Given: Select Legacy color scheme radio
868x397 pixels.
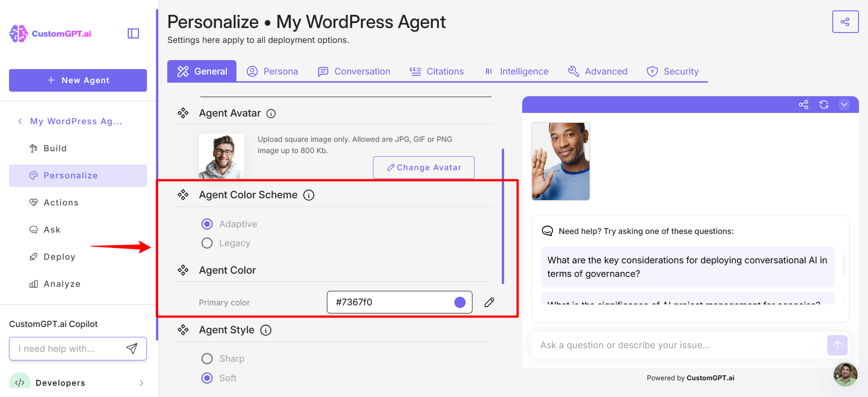Looking at the screenshot, I should point(207,243).
